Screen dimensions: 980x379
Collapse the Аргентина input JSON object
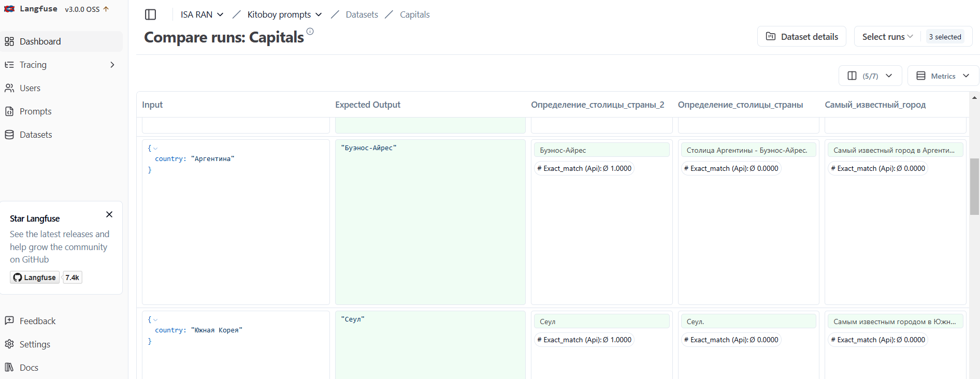[155, 149]
